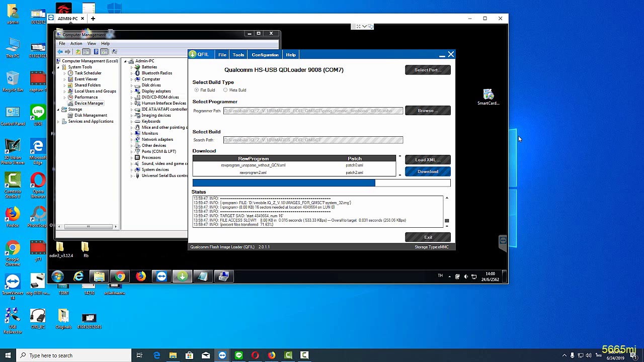Click the Windows search box on taskbar
The image size is (644, 362).
(x=73, y=355)
